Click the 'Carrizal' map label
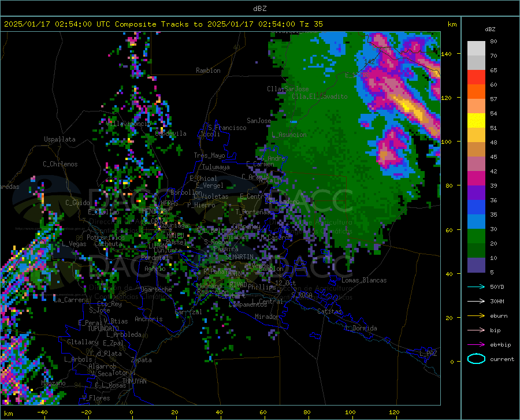520x420 pixels. point(188,312)
